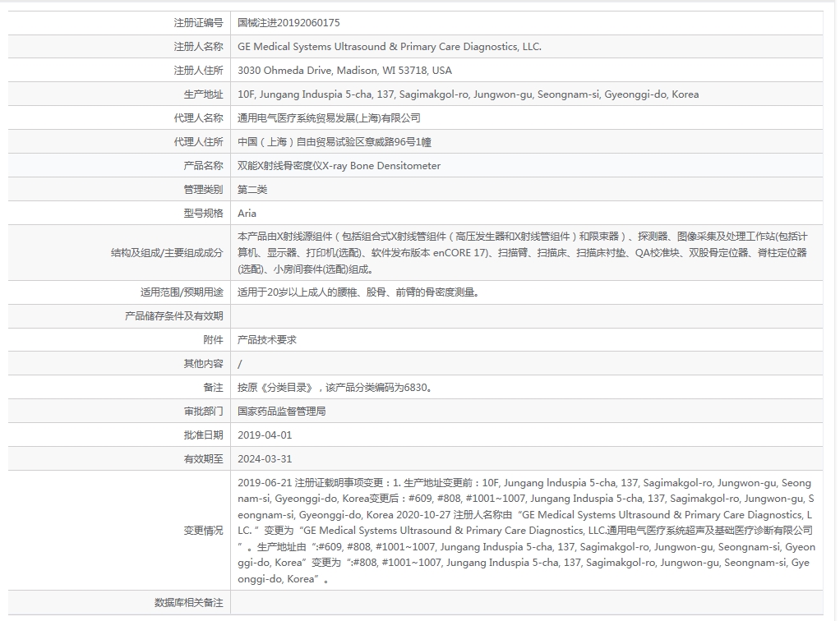Screen dimensions: 840x621
Task: Select the change history text in 变更情况 row
Action: [x=527, y=531]
